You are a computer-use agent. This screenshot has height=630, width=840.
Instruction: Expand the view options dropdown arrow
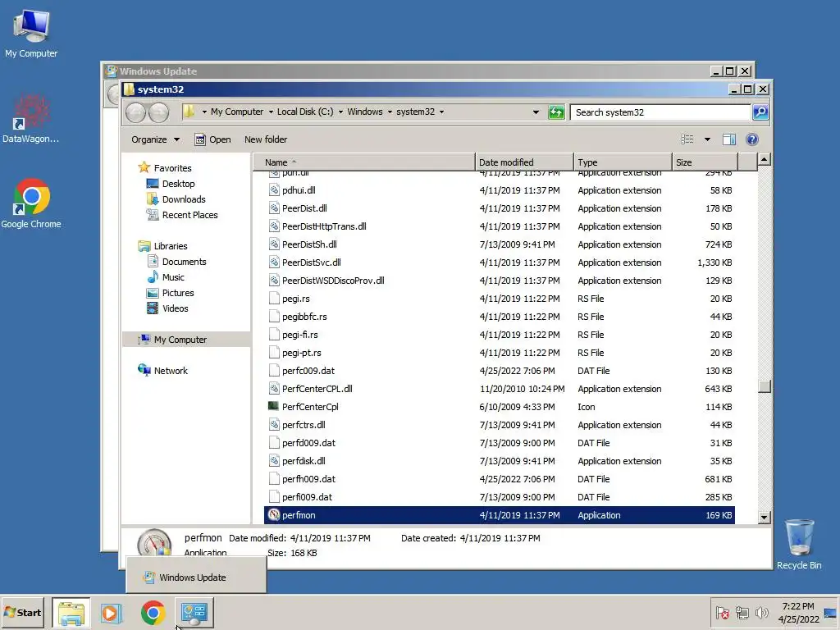click(x=707, y=139)
